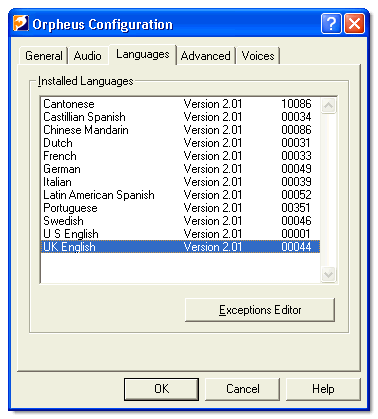The image size is (378, 419).
Task: Switch to the Audio tab
Action: click(x=88, y=56)
